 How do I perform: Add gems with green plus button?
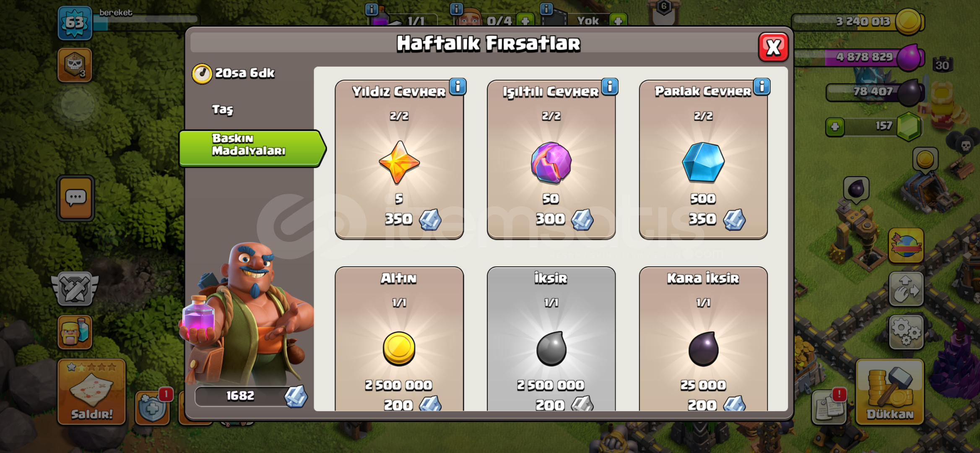(835, 127)
